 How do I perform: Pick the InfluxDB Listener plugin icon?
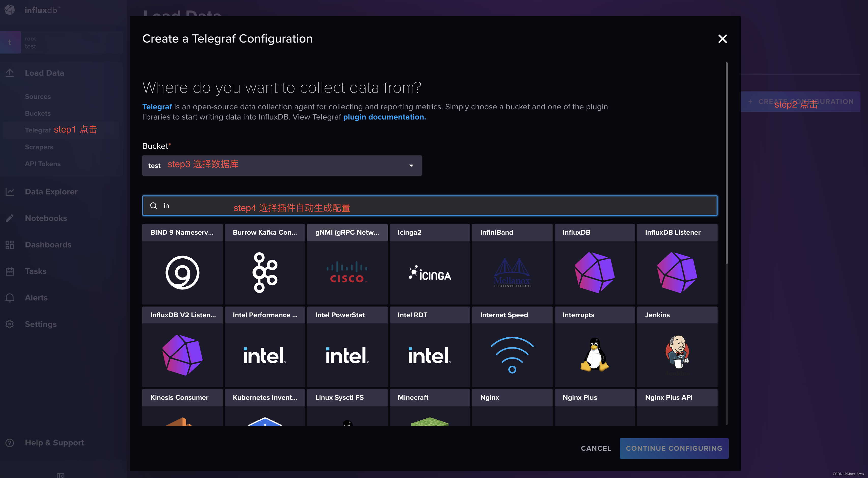click(677, 273)
